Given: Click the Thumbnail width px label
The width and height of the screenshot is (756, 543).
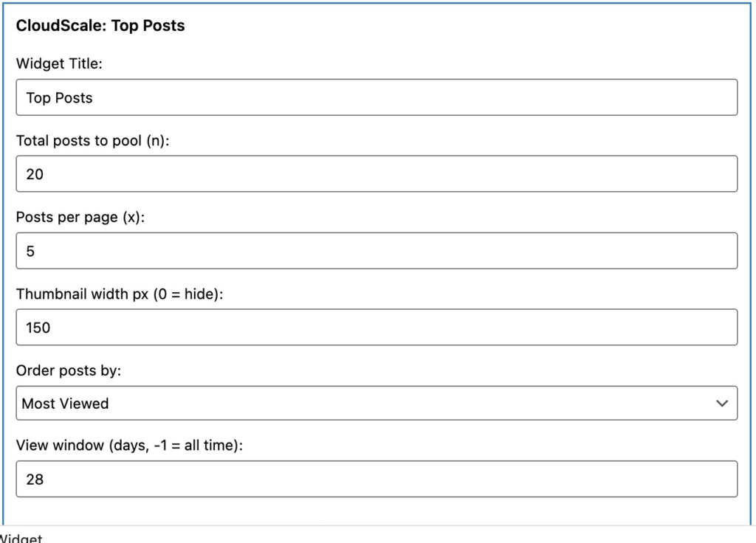Looking at the screenshot, I should 120,294.
